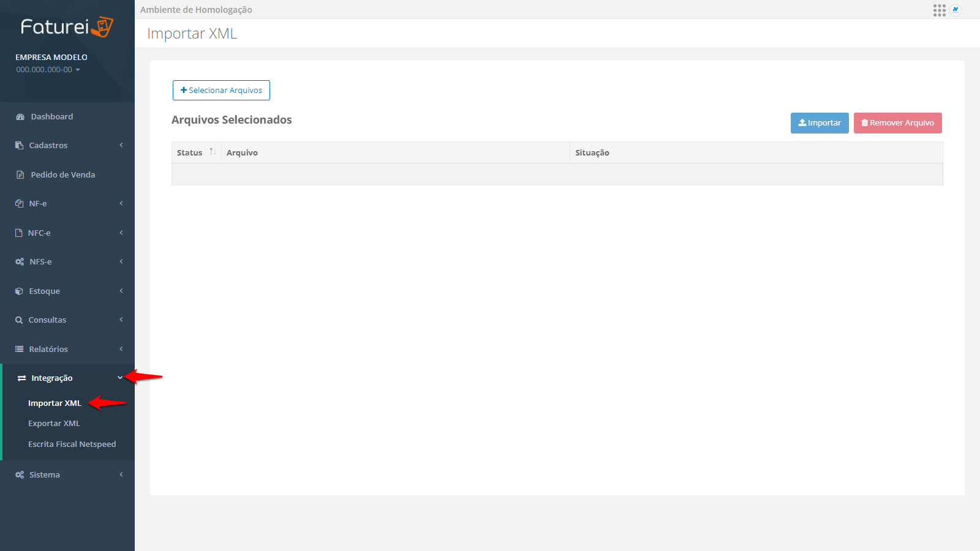Open Exportar XML submenu item
Screen dimensions: 980x551
click(54, 424)
